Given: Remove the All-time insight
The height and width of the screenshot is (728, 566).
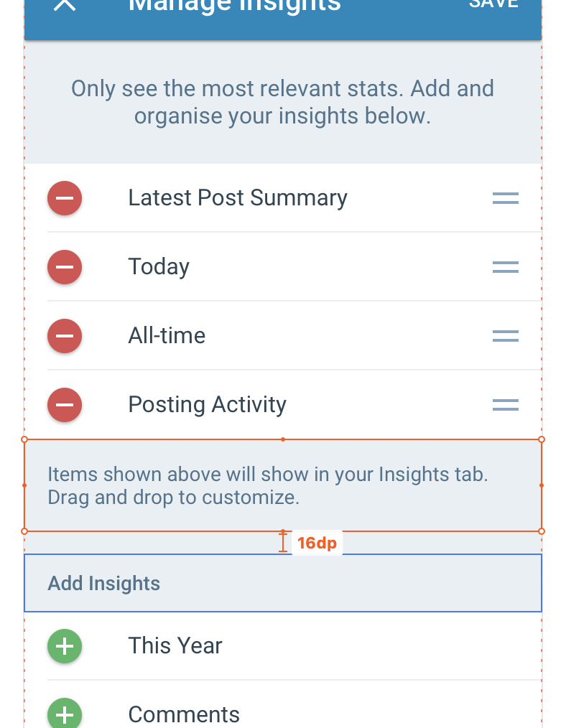Looking at the screenshot, I should point(65,336).
